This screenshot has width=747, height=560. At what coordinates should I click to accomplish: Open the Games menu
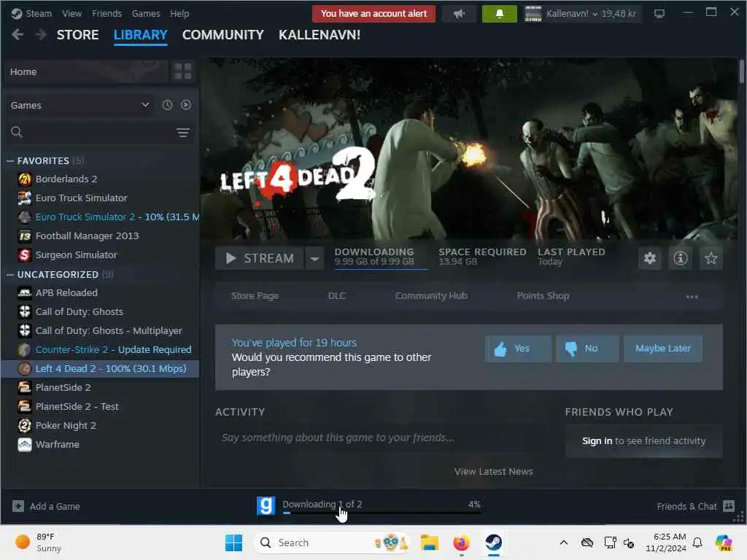tap(146, 13)
